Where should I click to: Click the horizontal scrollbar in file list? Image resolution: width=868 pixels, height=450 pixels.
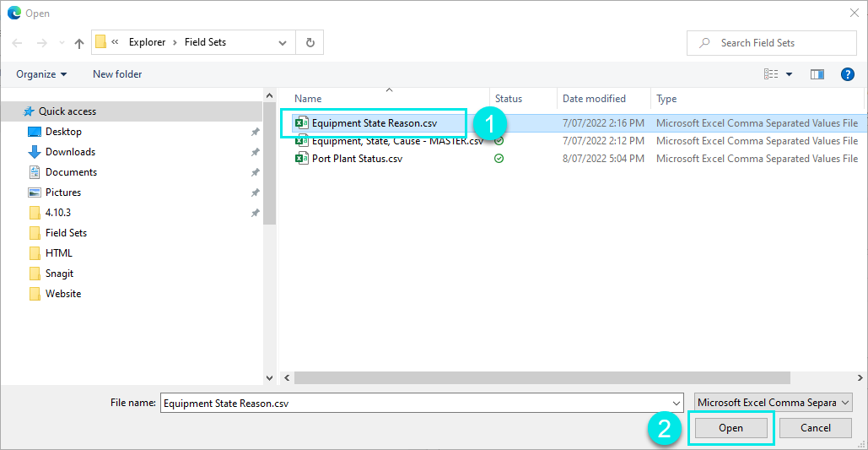point(540,378)
